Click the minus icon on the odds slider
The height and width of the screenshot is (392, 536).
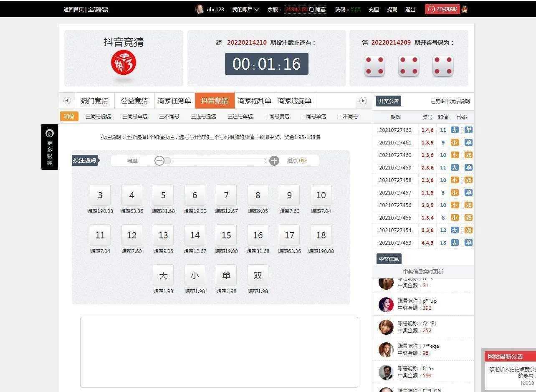[159, 160]
